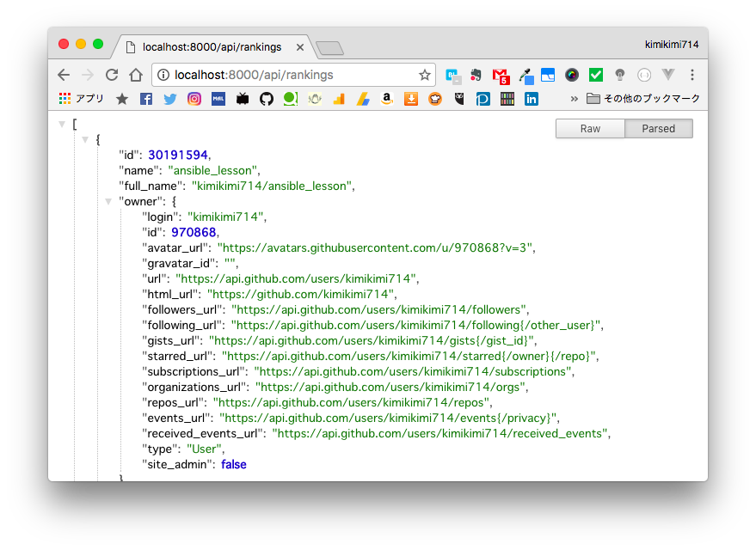This screenshot has width=756, height=550.
Task: Click the green checkmark extension
Action: coord(596,75)
